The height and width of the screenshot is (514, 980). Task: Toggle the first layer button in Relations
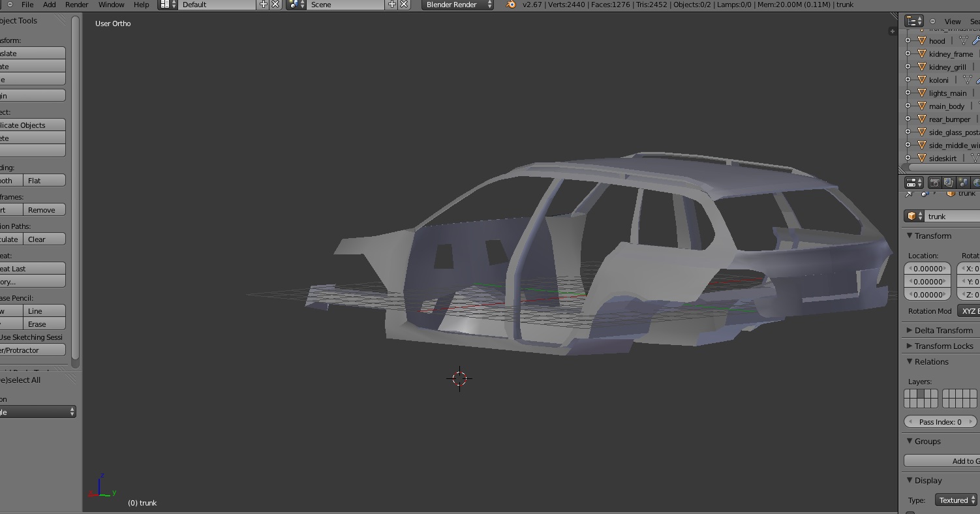point(908,394)
